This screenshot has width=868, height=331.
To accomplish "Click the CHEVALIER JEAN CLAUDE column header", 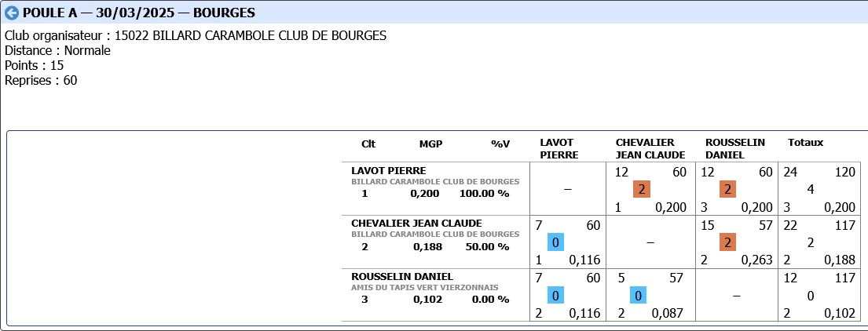I will tap(650, 149).
